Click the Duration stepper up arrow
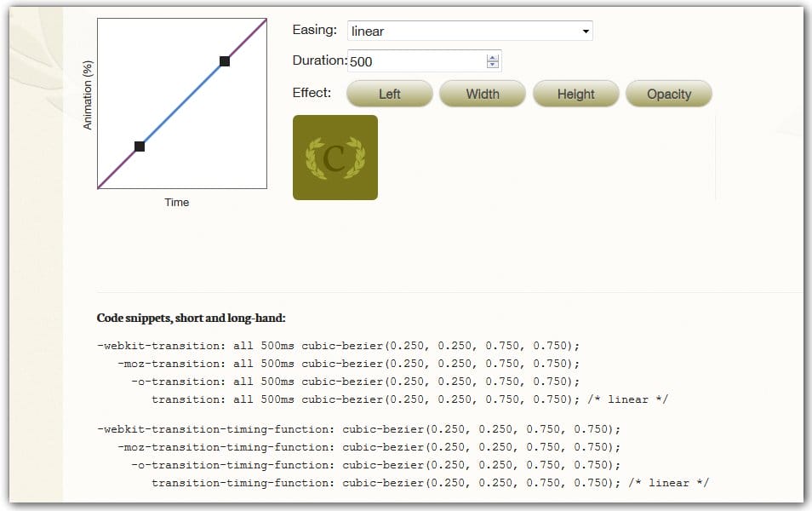812x511 pixels. click(492, 56)
